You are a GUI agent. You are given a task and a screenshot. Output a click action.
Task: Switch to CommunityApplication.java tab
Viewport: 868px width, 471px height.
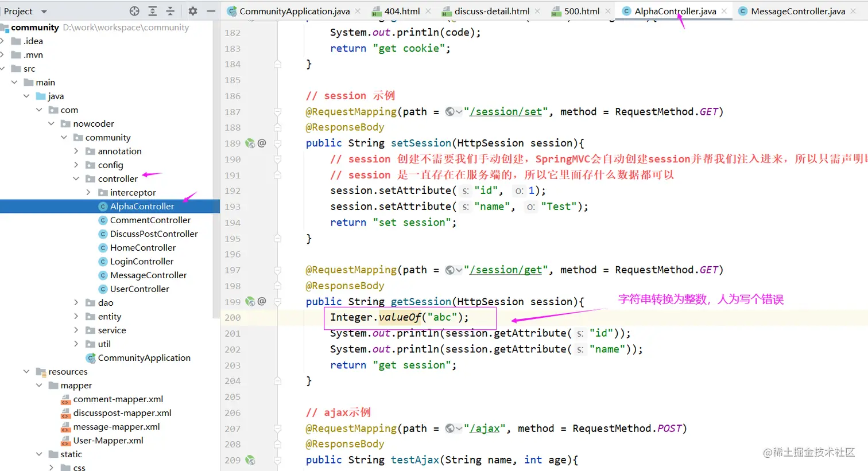tap(294, 11)
